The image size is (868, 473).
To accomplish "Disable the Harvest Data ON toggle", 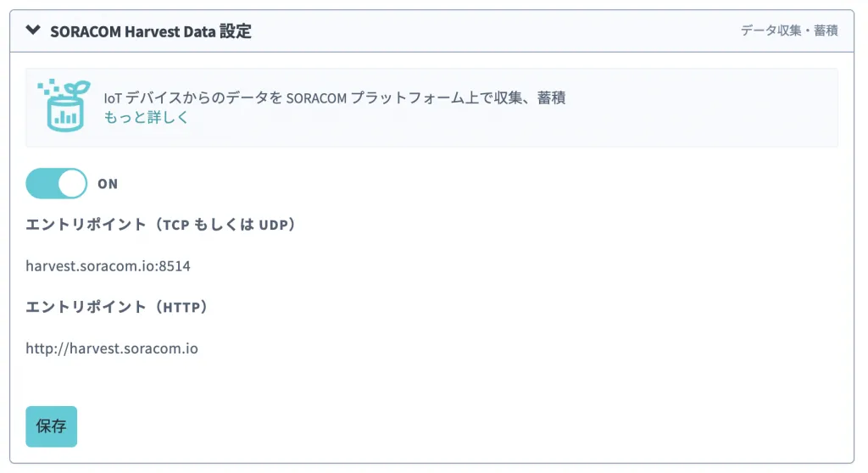I will 57,184.
